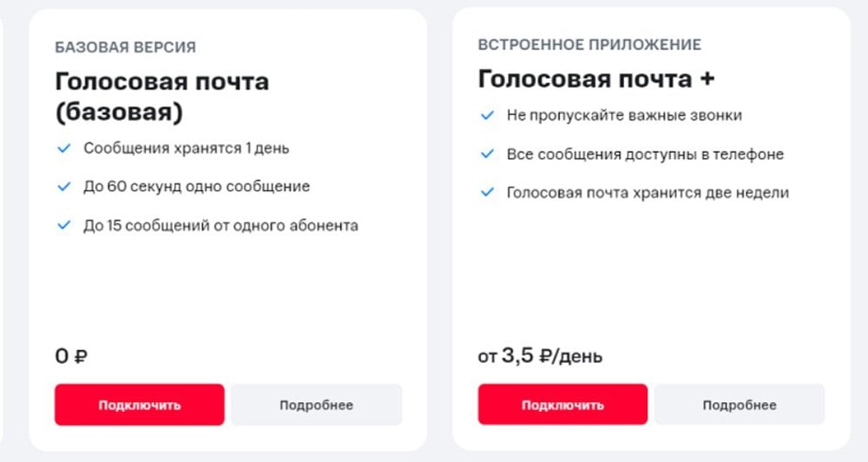This screenshot has height=462, width=868.
Task: Click the 'ВСТРОЕННОЕ ПРИЛОЖЕНИЕ' label
Action: (x=589, y=44)
